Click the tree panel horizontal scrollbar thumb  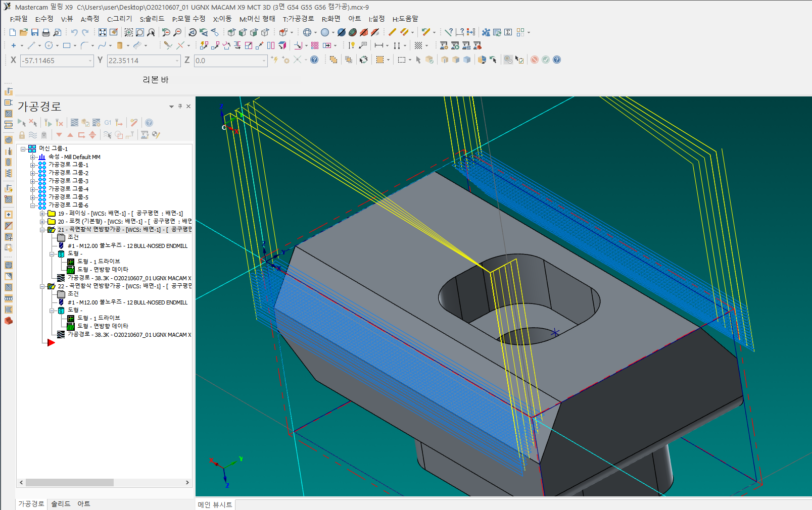coord(70,483)
